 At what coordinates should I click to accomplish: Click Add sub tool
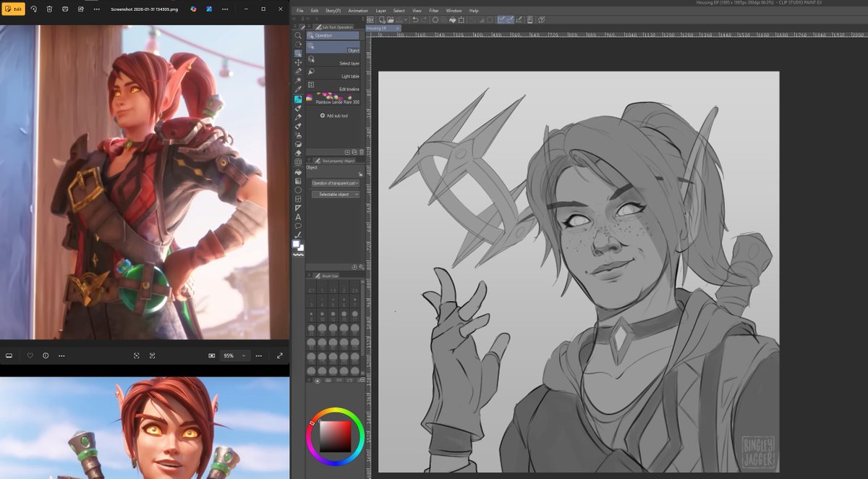point(333,116)
